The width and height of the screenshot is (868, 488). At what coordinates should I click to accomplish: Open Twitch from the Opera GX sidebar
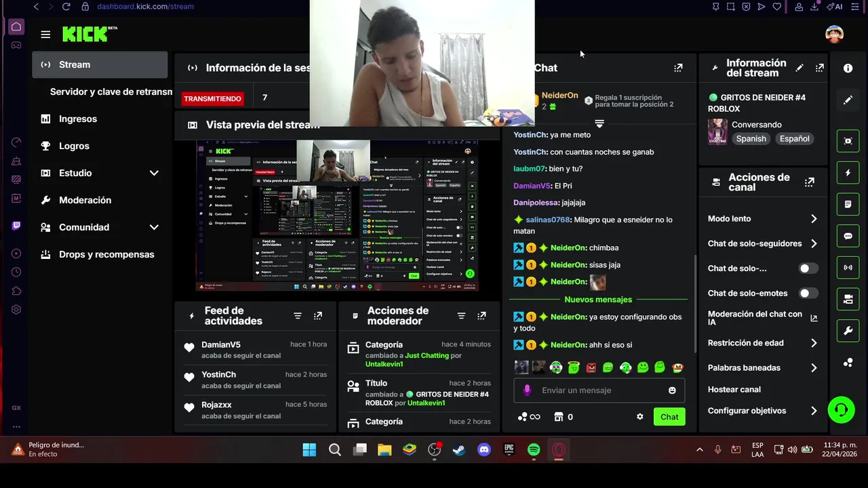(16, 226)
